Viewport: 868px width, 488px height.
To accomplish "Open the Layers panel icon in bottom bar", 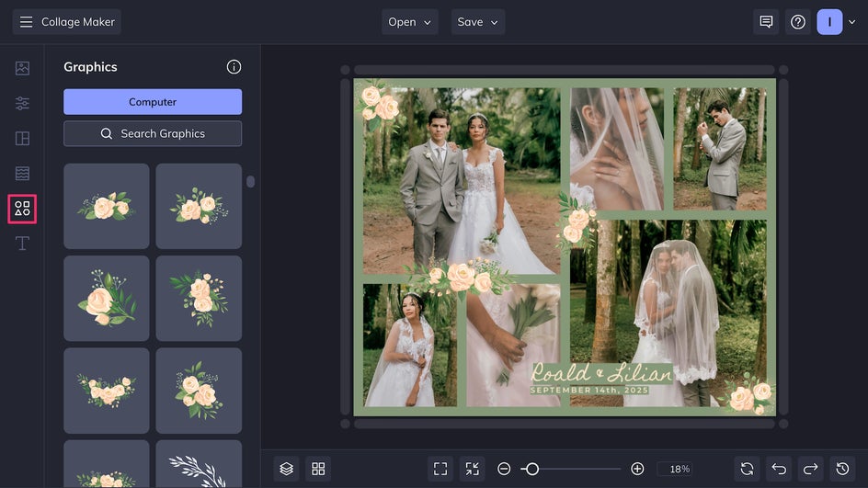I will pos(286,470).
